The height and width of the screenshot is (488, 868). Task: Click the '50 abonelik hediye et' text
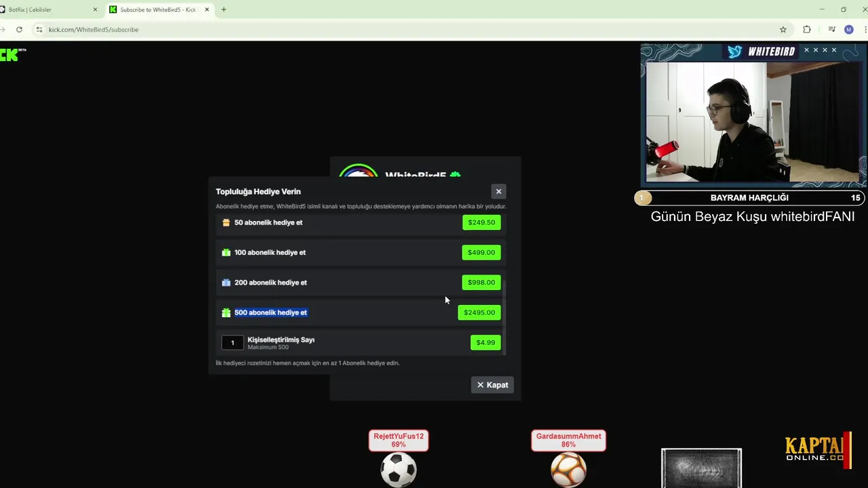[x=269, y=222]
